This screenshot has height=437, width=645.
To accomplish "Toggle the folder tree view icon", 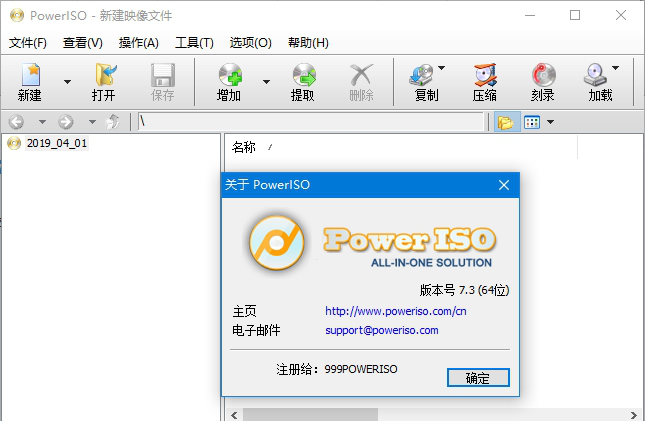I will [x=506, y=122].
